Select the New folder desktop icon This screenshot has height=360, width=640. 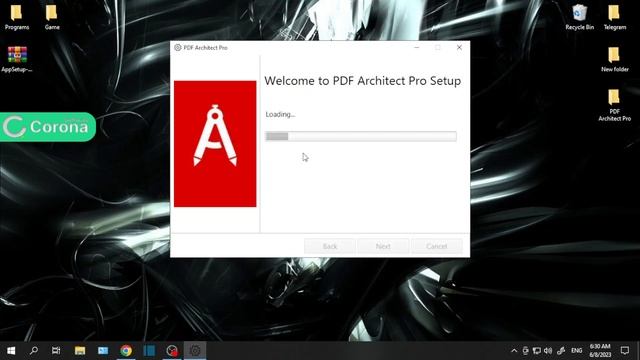coord(614,60)
